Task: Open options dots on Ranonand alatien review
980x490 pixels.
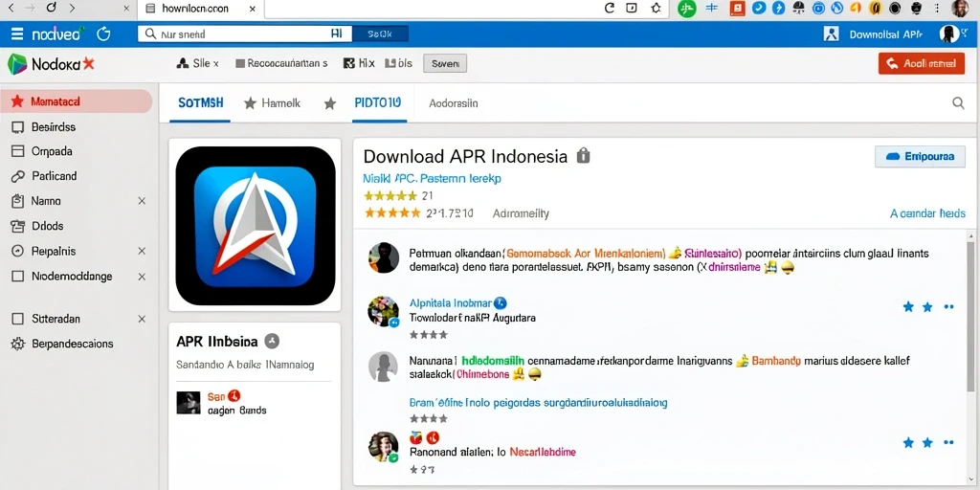Action: pos(948,443)
